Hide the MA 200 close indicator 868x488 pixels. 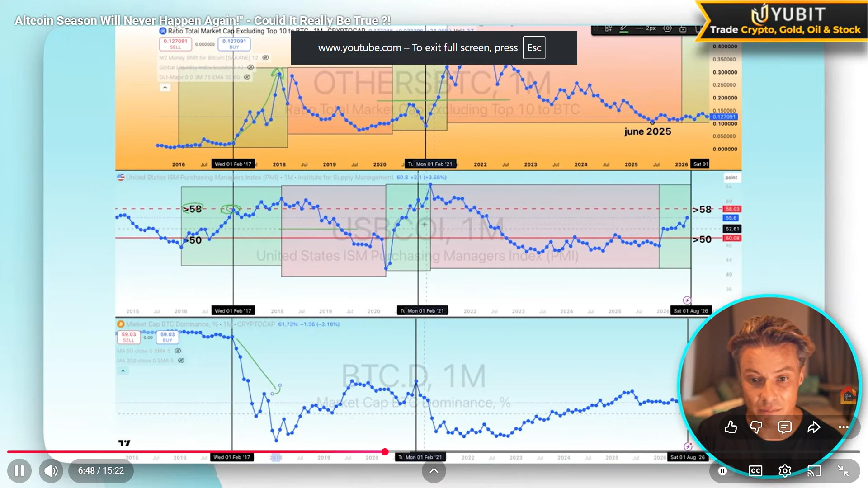click(x=181, y=361)
